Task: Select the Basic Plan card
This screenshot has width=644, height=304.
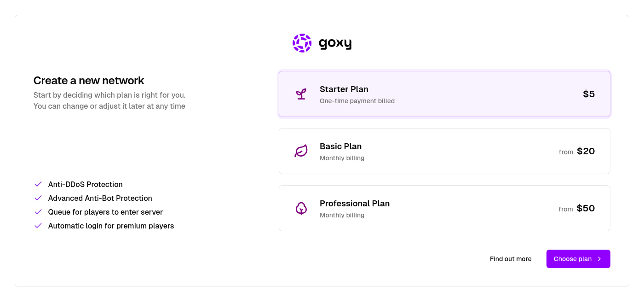Action: pos(444,151)
